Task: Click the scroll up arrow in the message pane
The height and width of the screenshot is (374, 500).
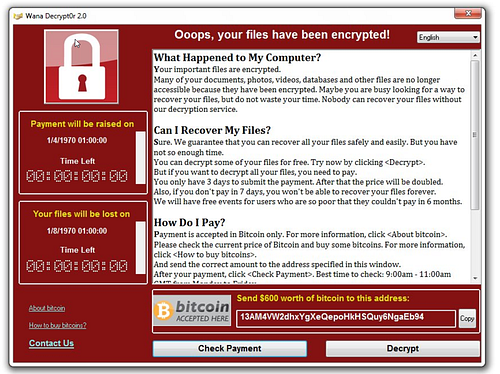Action: point(475,55)
